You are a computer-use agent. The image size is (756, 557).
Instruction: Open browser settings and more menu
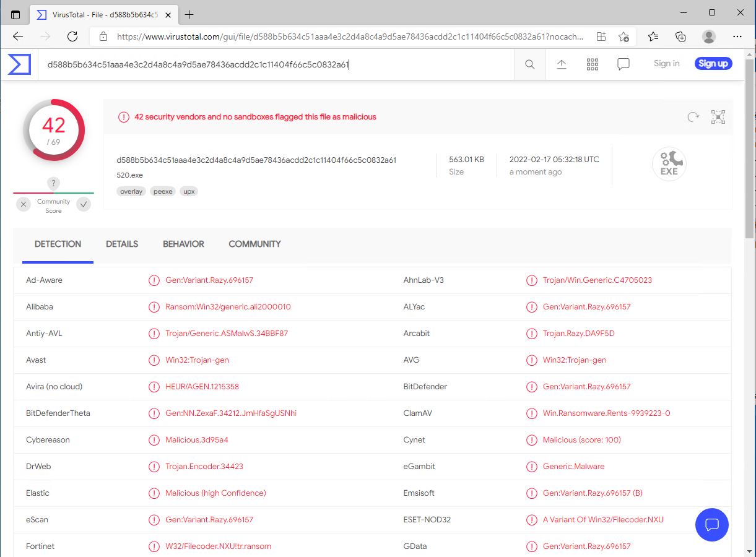737,37
